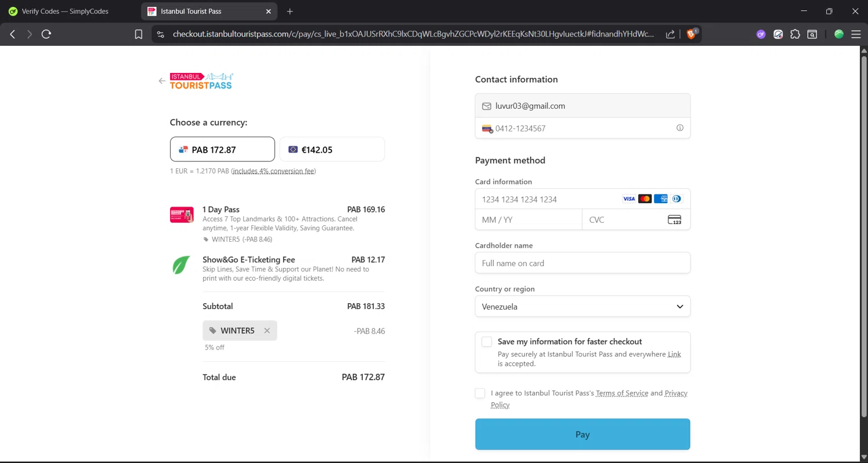Screen dimensions: 868x463
Task: Open a new browser tab
Action: pos(290,12)
